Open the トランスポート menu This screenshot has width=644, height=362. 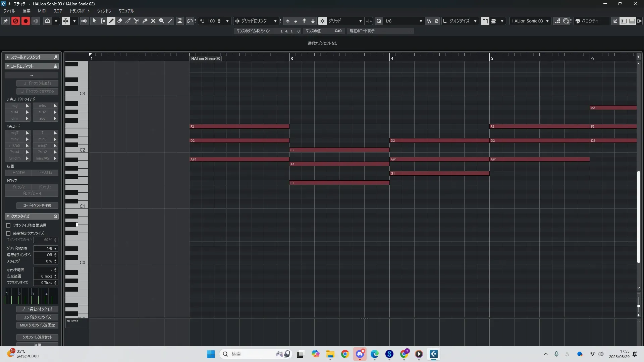(80, 11)
